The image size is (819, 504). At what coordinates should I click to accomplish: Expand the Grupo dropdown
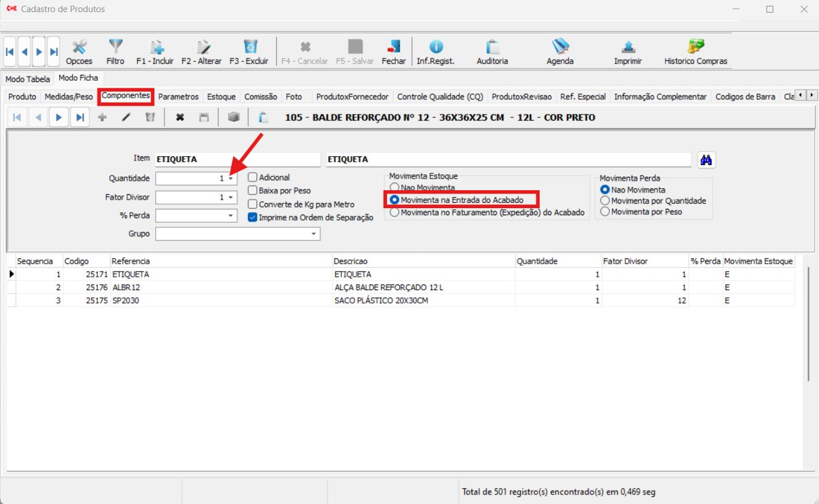pyautogui.click(x=314, y=234)
